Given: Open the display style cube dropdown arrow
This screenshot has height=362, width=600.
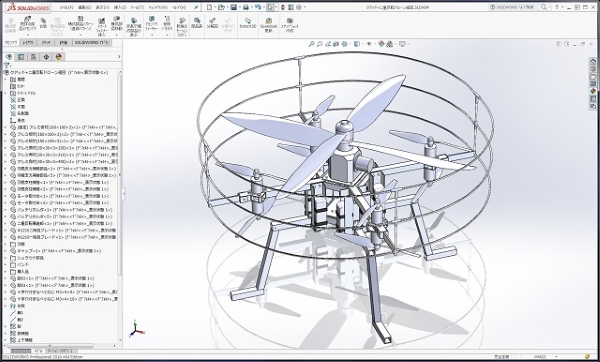Looking at the screenshot, I should (x=362, y=44).
